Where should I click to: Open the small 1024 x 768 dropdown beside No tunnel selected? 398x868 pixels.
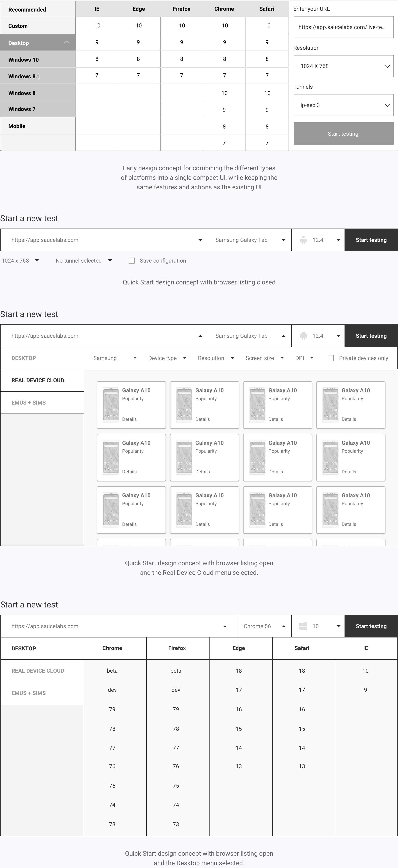click(20, 261)
